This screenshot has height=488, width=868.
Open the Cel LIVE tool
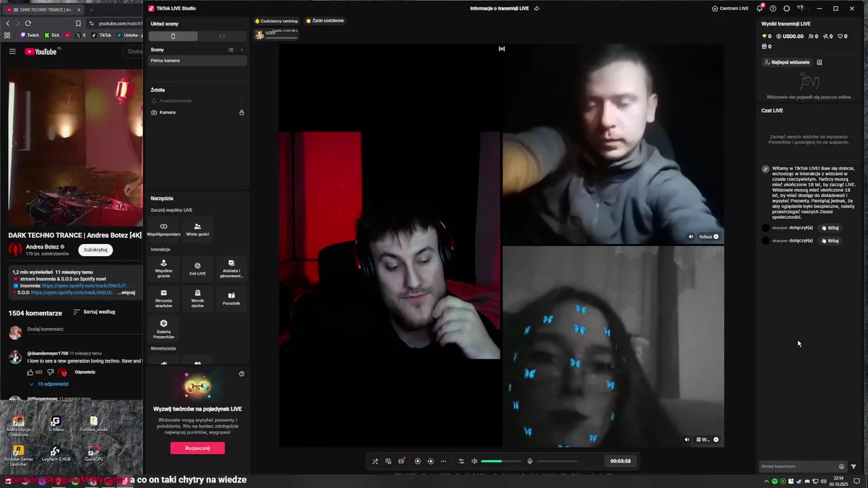coord(197,268)
